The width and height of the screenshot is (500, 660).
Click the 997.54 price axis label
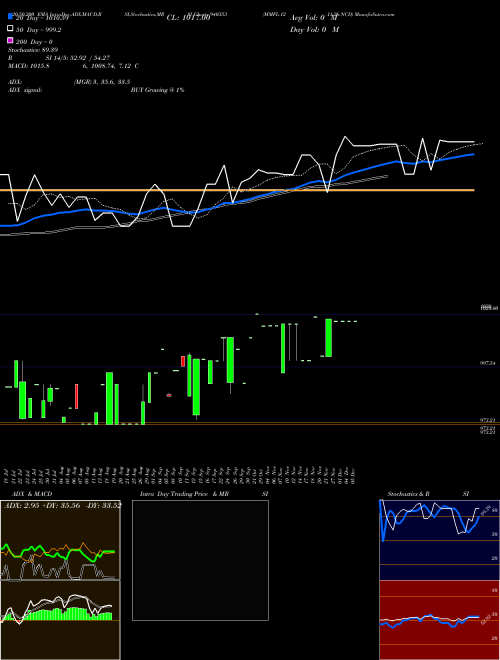(x=488, y=363)
